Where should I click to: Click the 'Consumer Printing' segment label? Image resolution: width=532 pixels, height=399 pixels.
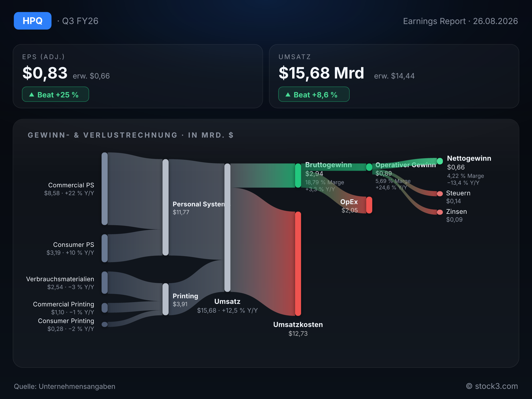click(x=66, y=321)
